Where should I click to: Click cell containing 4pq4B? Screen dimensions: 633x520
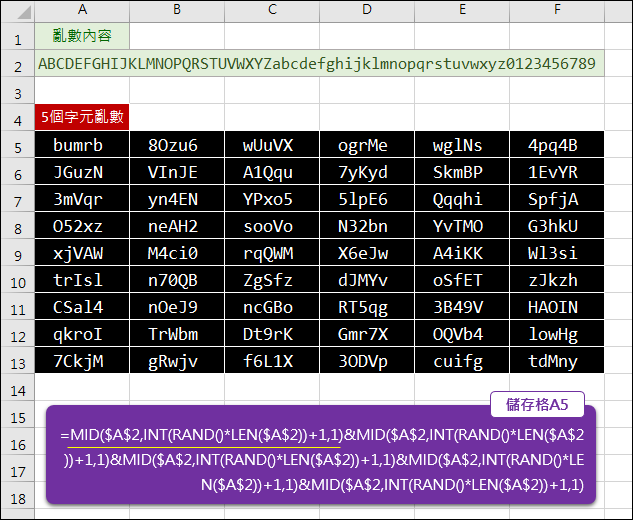click(x=557, y=144)
